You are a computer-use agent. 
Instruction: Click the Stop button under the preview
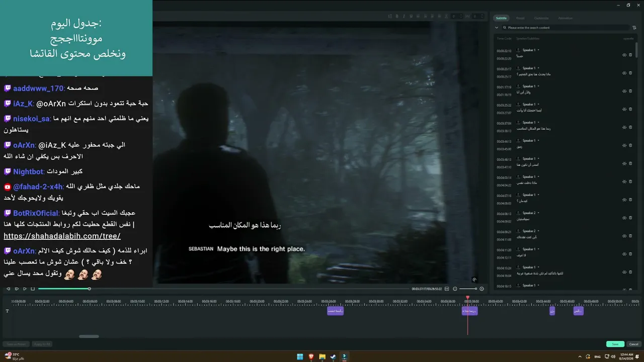click(33, 289)
